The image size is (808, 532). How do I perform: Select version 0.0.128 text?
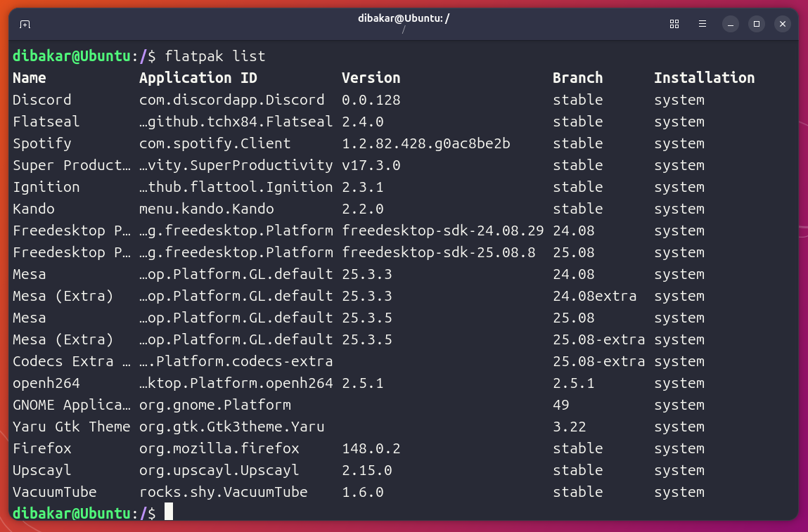coord(371,100)
